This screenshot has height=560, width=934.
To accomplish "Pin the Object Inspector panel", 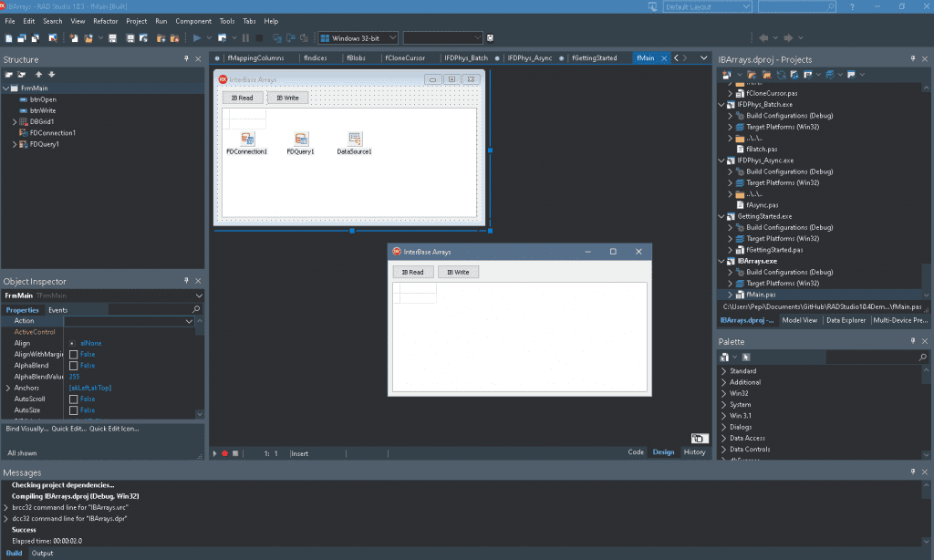I will tap(186, 281).
